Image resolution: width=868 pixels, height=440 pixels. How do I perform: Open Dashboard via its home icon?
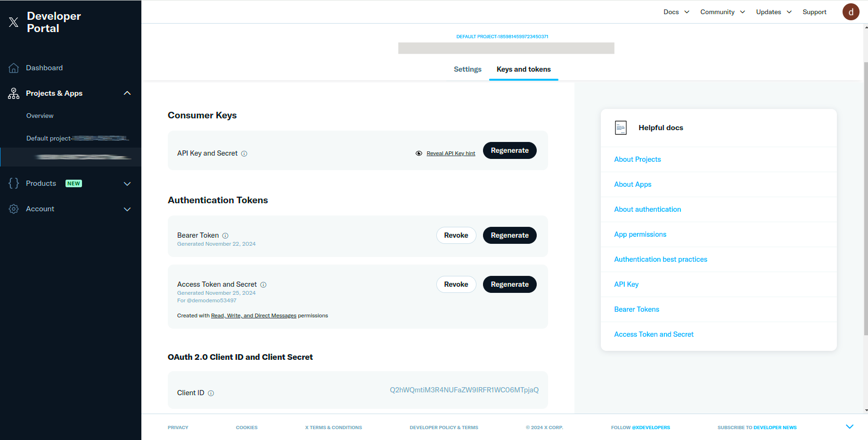click(14, 68)
